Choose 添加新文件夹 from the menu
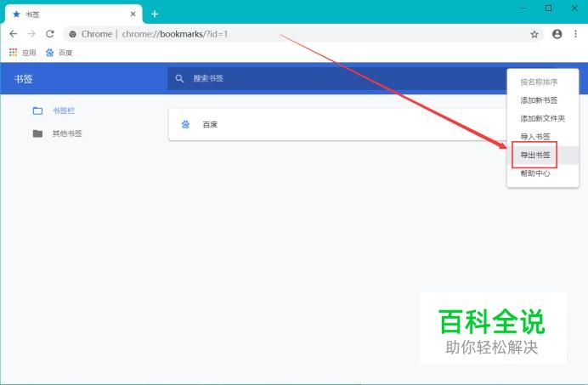Screen dimensions: 588x385 [x=543, y=119]
